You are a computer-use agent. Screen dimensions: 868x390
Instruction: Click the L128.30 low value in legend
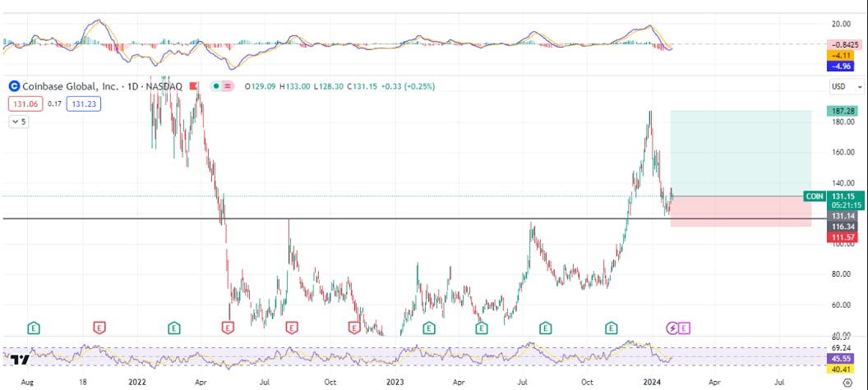(330, 86)
